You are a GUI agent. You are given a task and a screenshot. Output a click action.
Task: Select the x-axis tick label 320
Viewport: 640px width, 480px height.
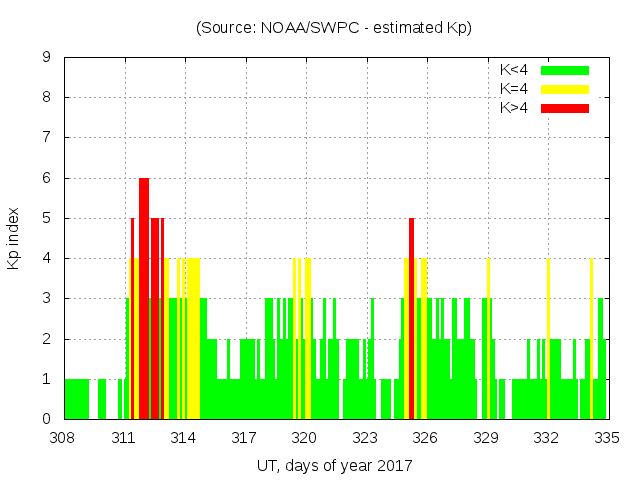305,438
